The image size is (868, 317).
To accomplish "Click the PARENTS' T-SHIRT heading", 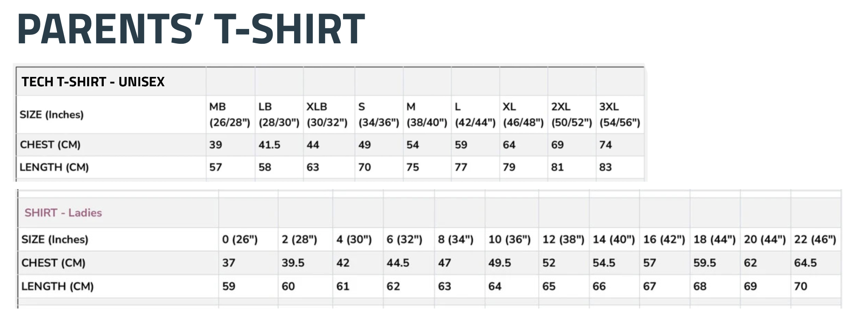I will pyautogui.click(x=191, y=28).
